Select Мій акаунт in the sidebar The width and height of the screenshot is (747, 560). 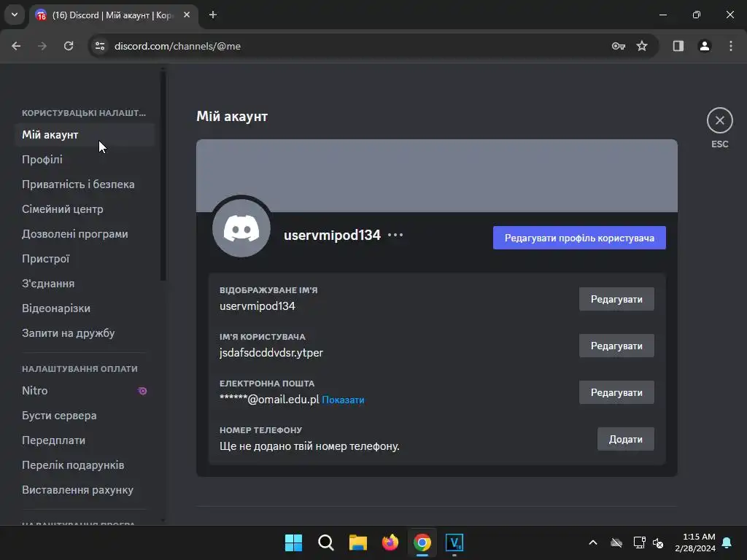click(85, 135)
